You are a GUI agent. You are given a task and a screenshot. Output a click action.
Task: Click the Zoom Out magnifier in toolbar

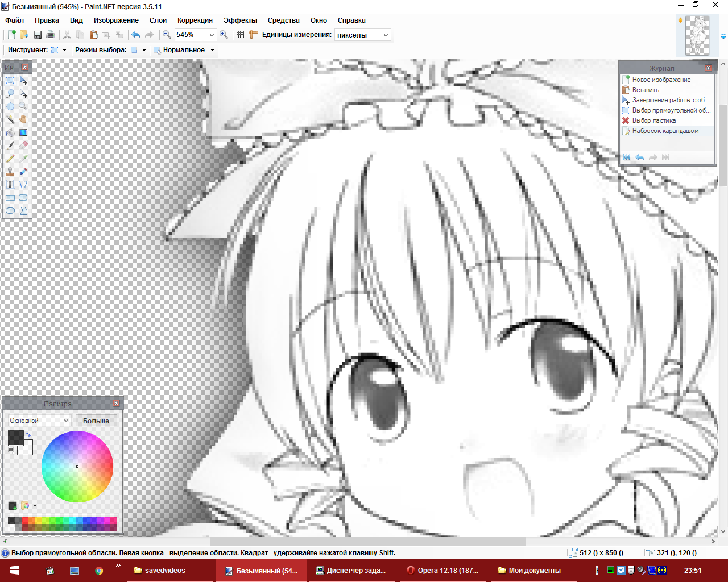click(167, 35)
